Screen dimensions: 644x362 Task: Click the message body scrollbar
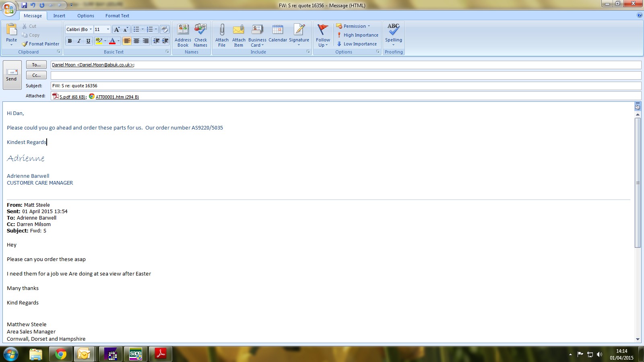point(638,183)
